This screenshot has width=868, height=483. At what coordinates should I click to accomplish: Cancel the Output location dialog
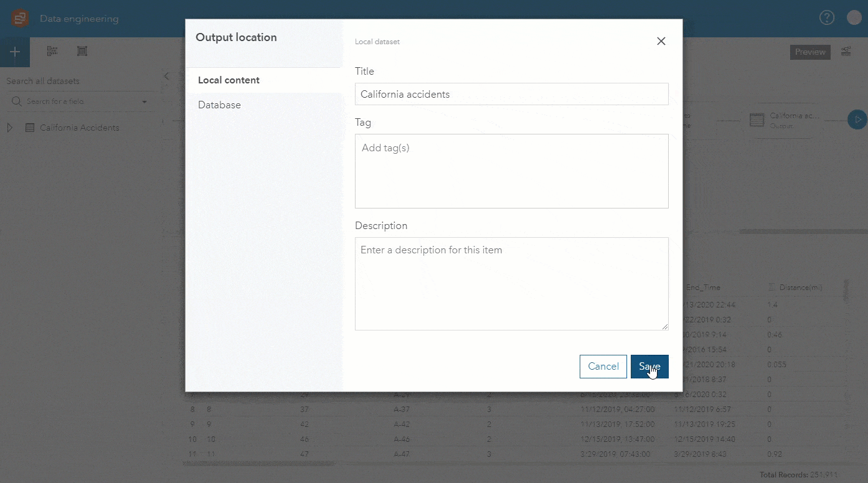point(603,367)
